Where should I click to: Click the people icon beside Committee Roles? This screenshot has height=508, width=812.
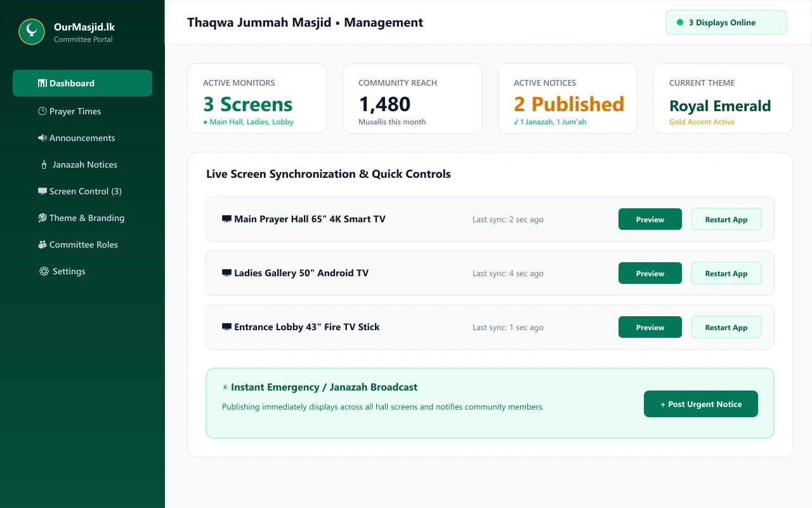coord(43,244)
